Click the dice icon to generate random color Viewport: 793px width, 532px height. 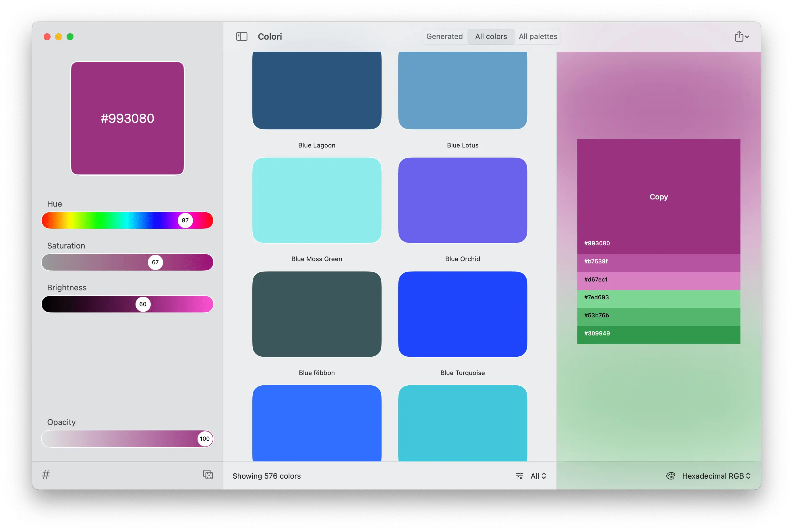[208, 475]
